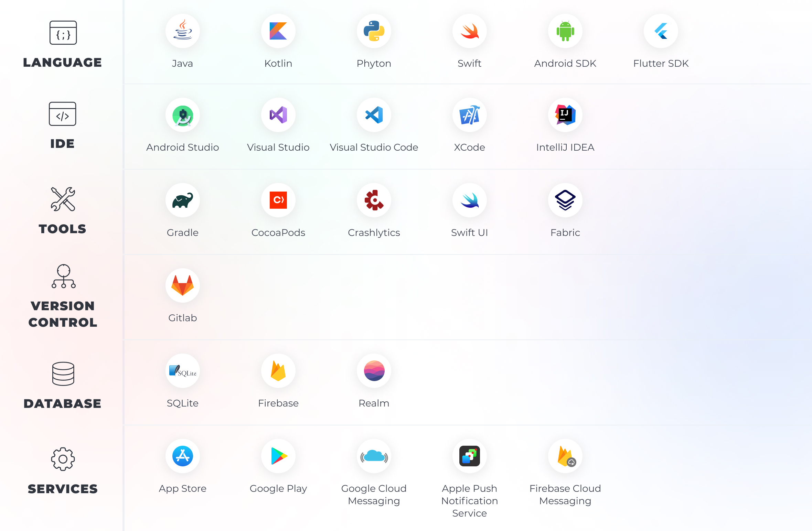Screen dimensions: 812x531
Task: Select the TOOLS category heading
Action: point(63,229)
